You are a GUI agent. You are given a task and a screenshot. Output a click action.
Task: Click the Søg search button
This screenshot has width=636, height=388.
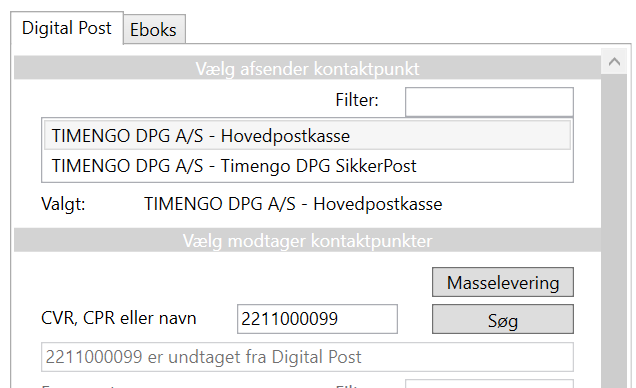tap(503, 319)
